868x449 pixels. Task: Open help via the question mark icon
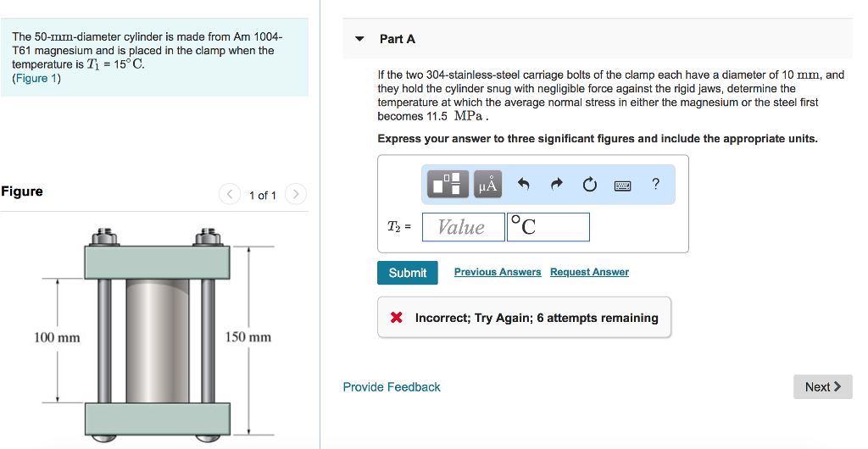(656, 184)
